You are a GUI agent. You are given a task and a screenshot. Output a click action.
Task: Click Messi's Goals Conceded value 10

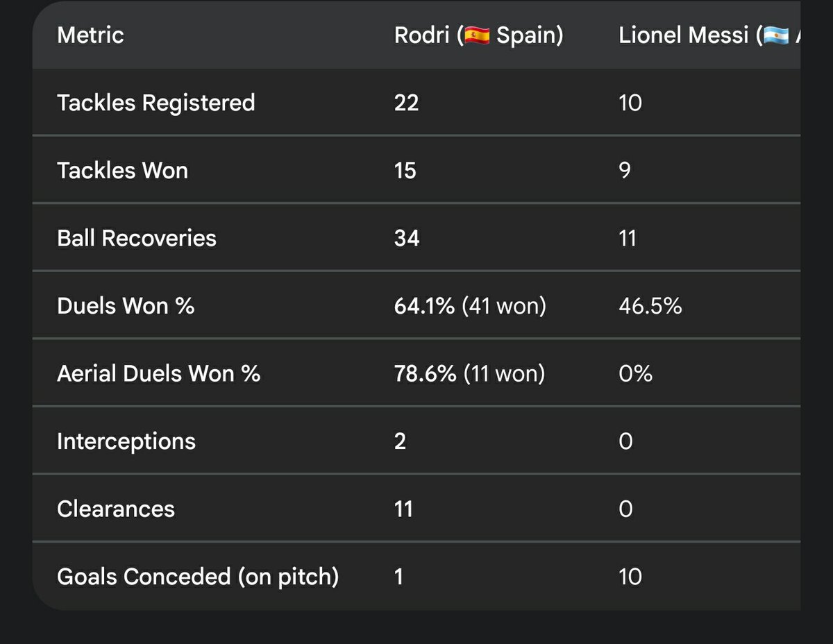click(x=630, y=577)
